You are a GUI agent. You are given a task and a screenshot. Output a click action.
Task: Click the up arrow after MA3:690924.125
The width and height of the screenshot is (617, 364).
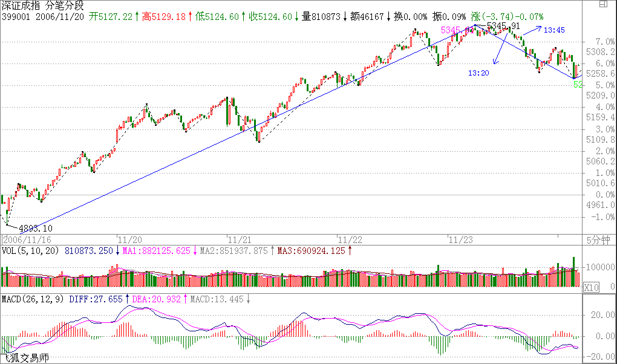350,250
